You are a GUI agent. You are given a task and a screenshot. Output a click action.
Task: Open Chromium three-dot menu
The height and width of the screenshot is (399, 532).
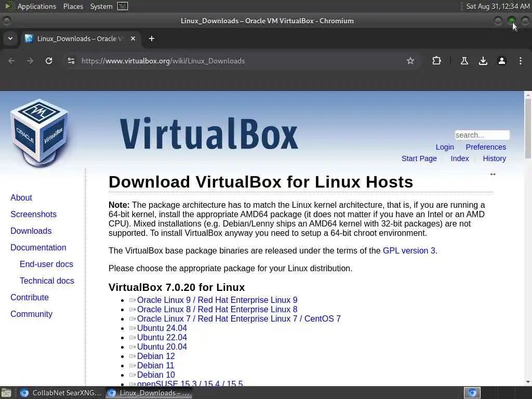click(520, 61)
